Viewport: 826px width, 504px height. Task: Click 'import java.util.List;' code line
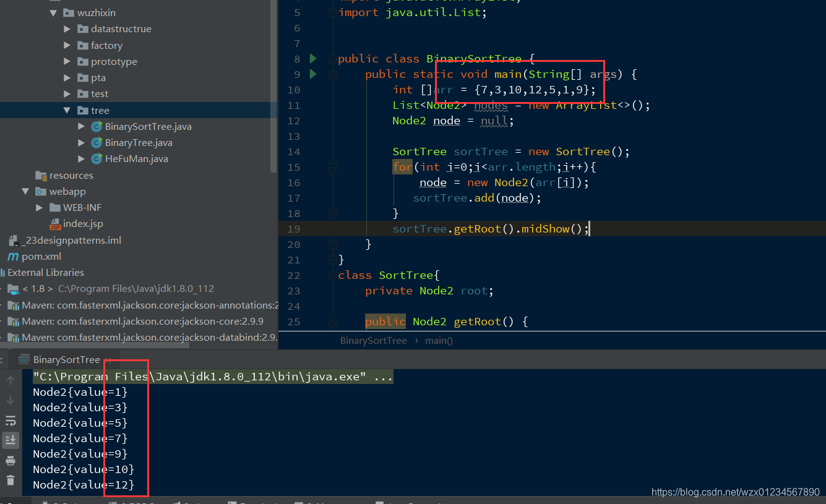(413, 12)
